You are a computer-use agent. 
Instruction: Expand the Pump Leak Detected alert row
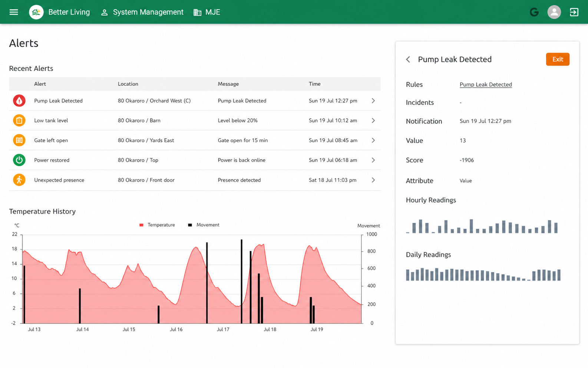373,101
